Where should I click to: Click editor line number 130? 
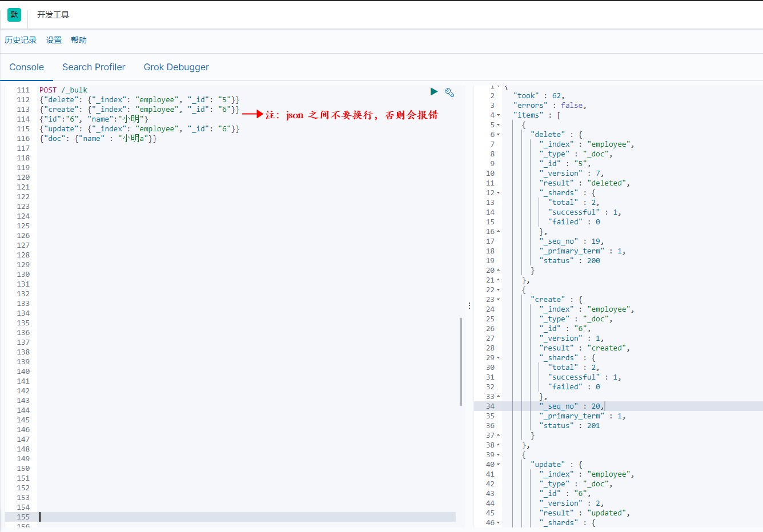coord(23,275)
